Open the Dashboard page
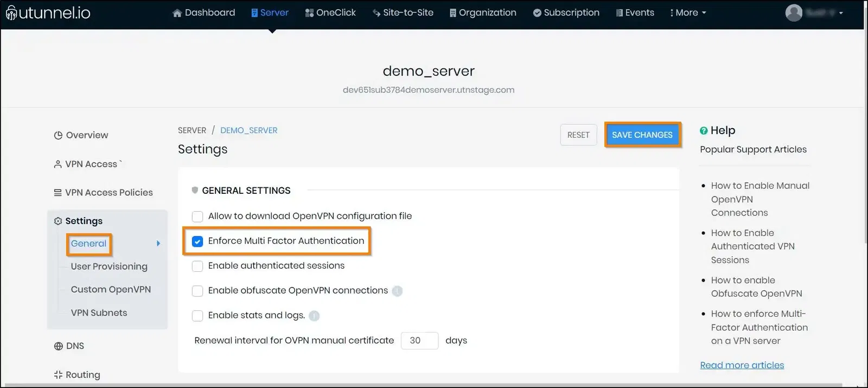 (x=204, y=12)
